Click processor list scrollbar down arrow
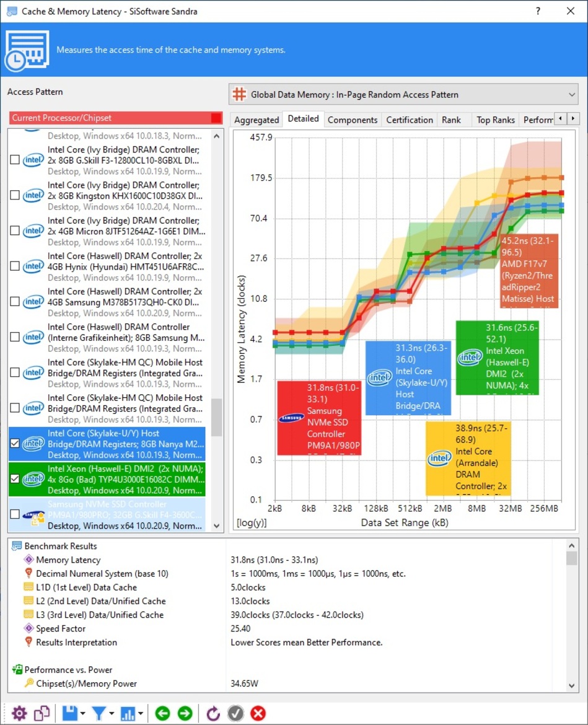Screen dimensions: 588x725 (x=217, y=525)
